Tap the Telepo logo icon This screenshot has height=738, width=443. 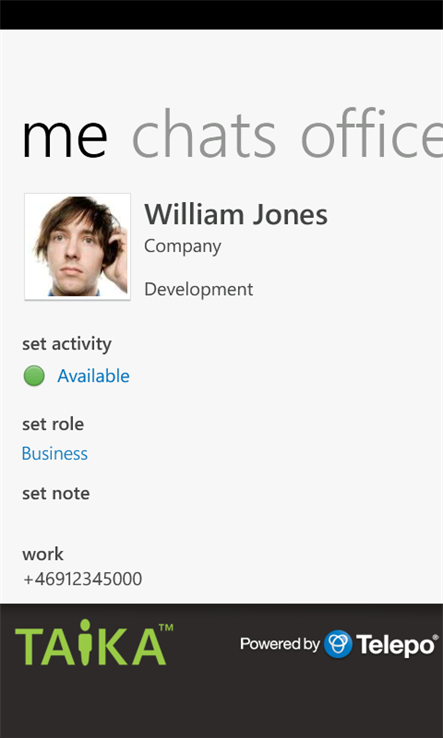pyautogui.click(x=338, y=644)
